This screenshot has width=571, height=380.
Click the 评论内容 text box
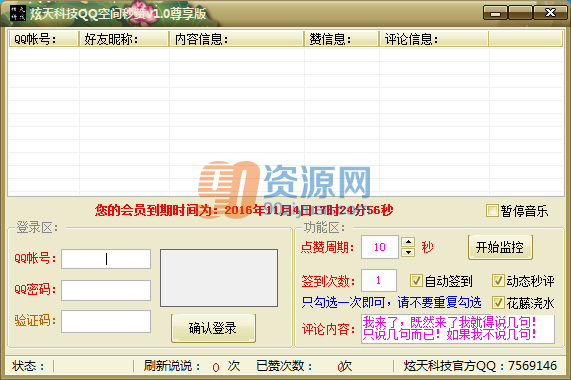[x=458, y=329]
